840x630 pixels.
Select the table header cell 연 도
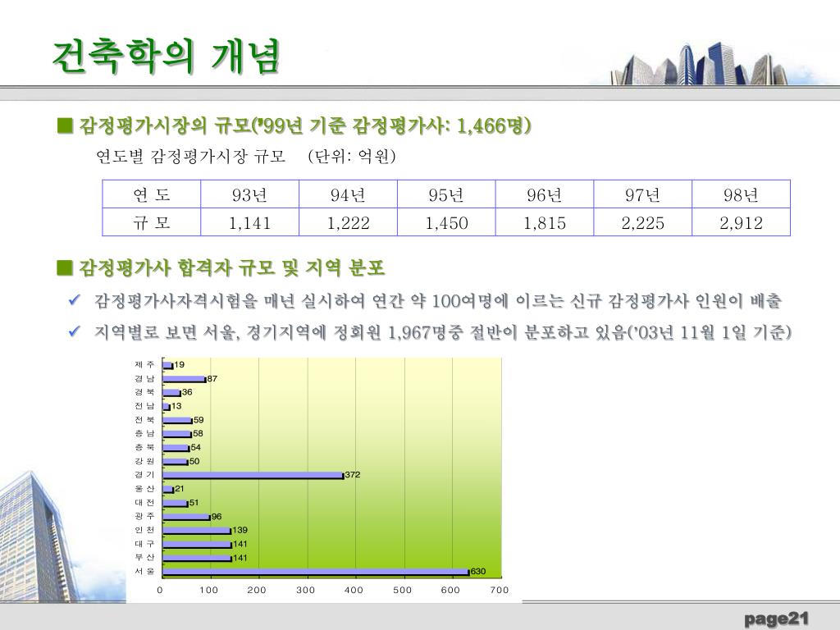(x=152, y=194)
